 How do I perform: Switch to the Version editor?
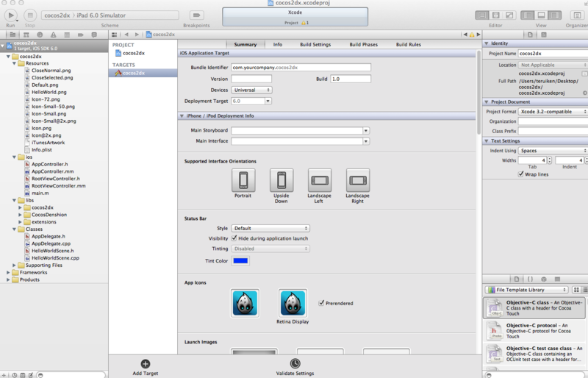coord(509,15)
